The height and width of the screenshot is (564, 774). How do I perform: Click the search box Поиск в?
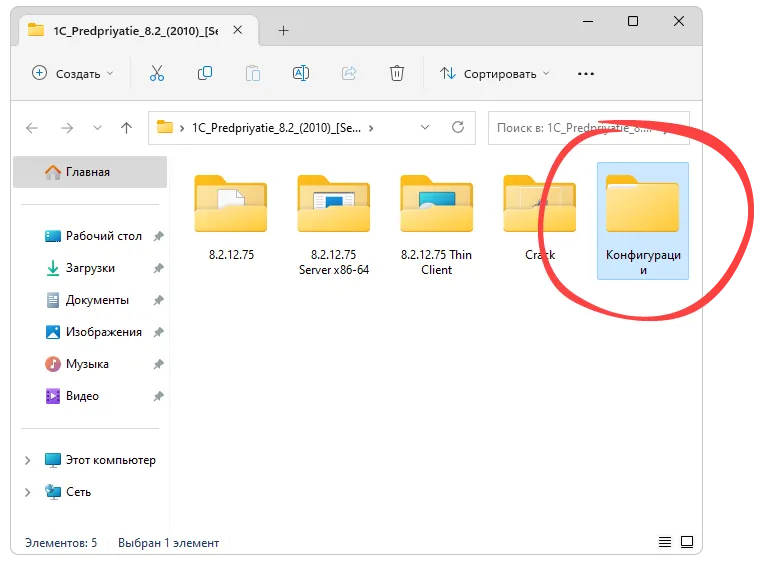[x=588, y=128]
